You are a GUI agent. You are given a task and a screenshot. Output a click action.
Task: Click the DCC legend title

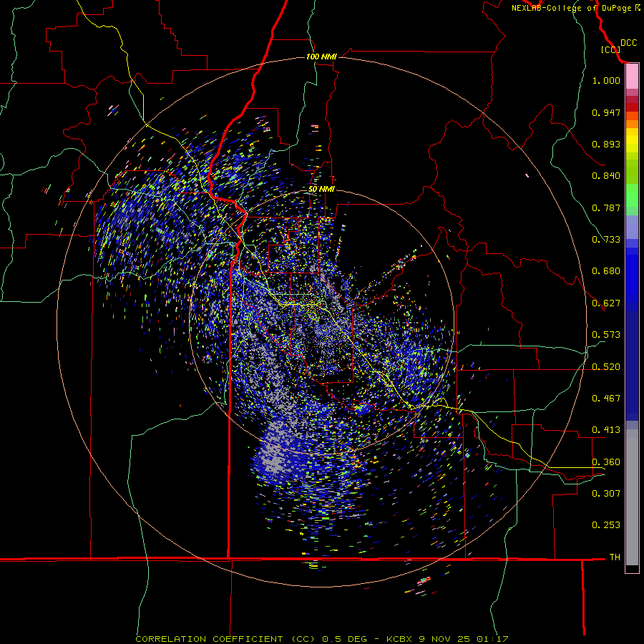[628, 43]
